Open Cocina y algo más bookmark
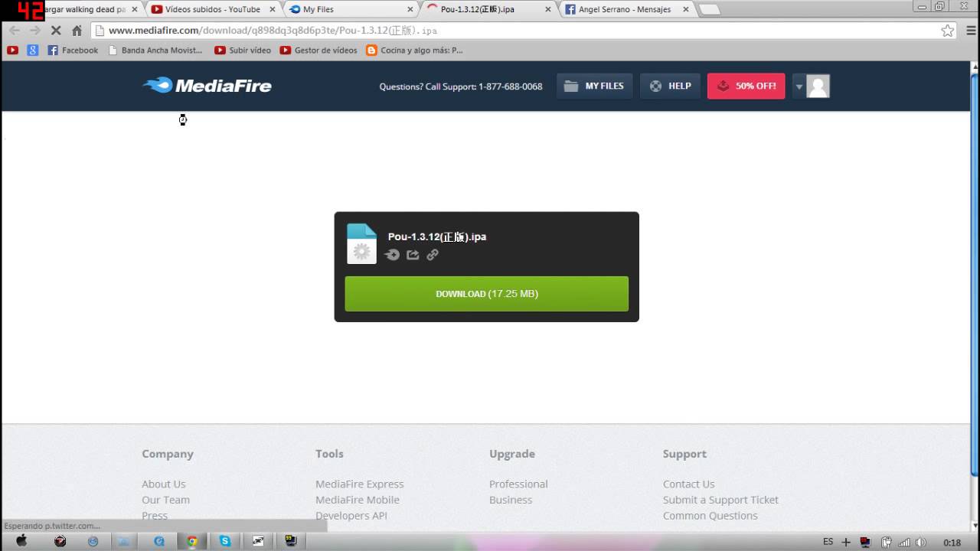The height and width of the screenshot is (551, 980). pos(414,51)
